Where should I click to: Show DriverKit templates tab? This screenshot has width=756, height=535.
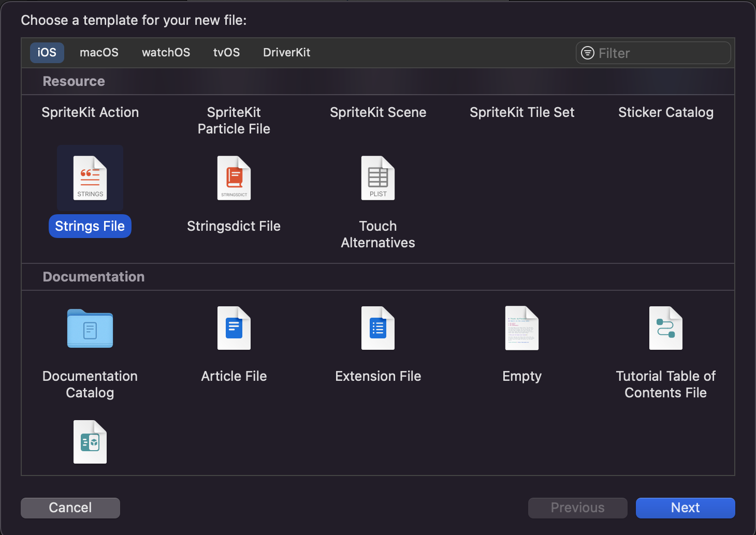coord(286,52)
